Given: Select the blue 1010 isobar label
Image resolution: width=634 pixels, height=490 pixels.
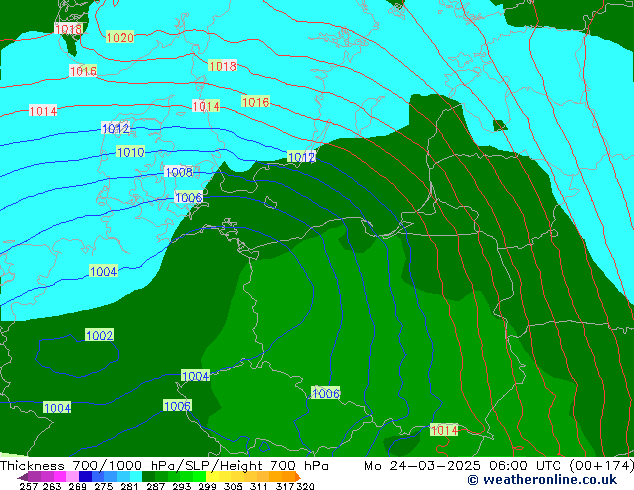Looking at the screenshot, I should pos(130,152).
